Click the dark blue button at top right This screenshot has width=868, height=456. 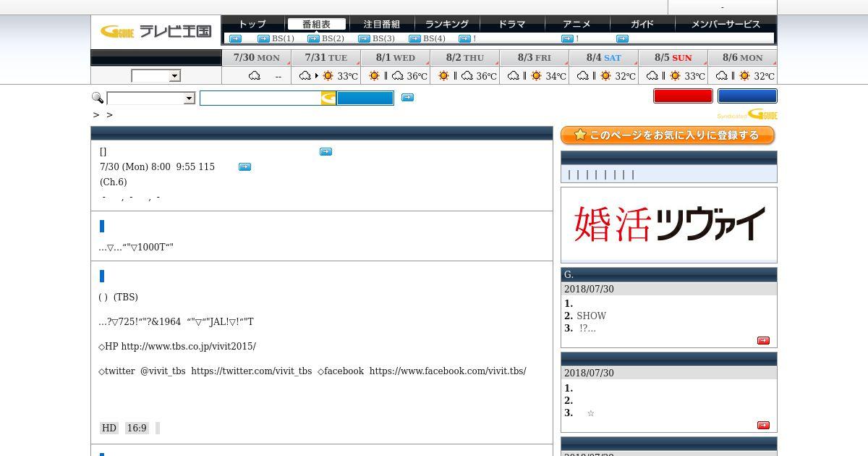747,96
